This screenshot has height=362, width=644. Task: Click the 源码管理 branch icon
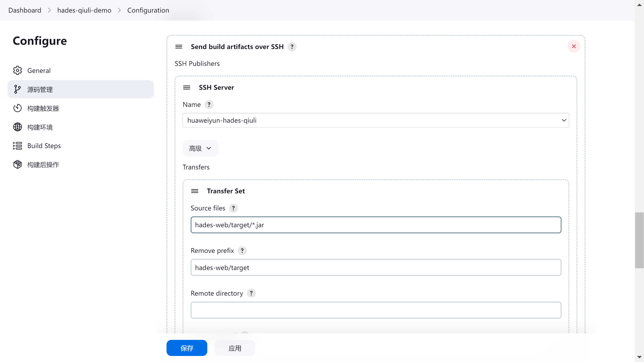[x=17, y=89]
